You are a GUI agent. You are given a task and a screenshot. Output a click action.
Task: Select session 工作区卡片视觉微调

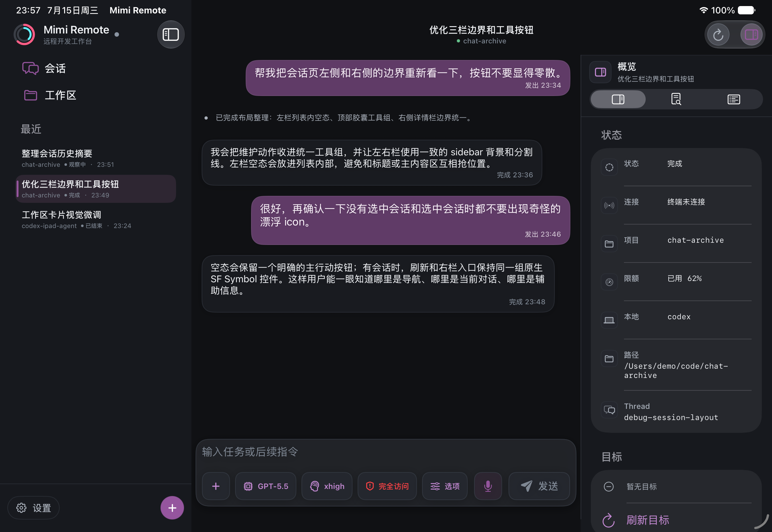pyautogui.click(x=96, y=220)
